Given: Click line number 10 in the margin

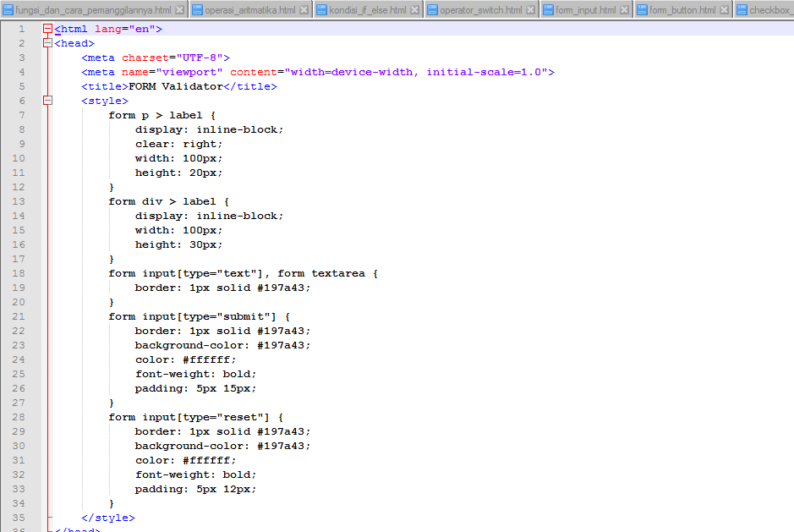Looking at the screenshot, I should (x=19, y=157).
